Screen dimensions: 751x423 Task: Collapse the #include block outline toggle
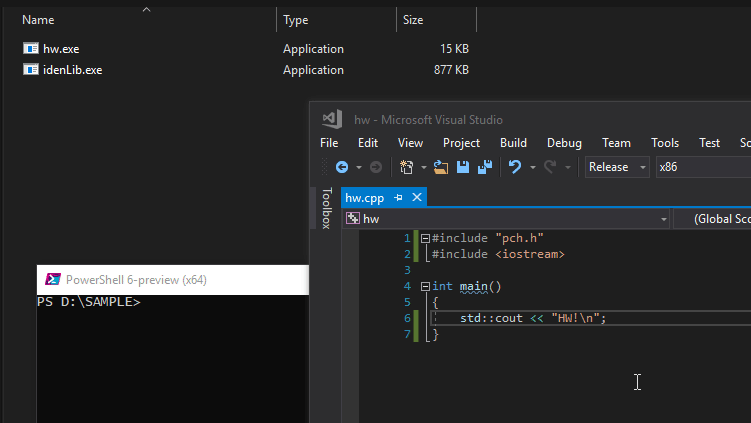[425, 238]
